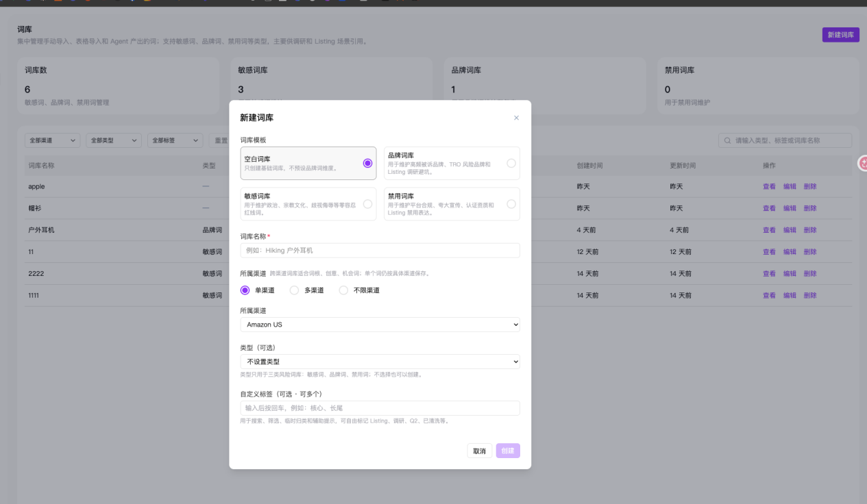Screen dimensions: 867x504
Task: Click the 品牌词库 stat card title
Action: [x=466, y=71]
